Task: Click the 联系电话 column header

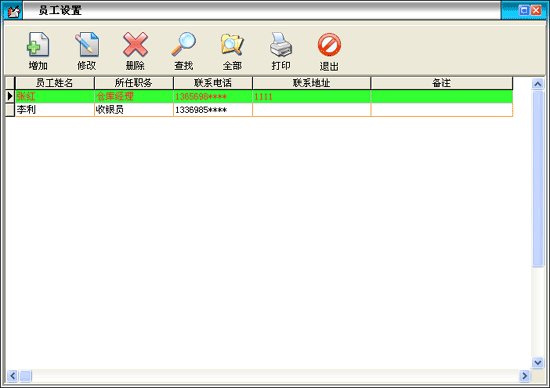Action: click(213, 83)
